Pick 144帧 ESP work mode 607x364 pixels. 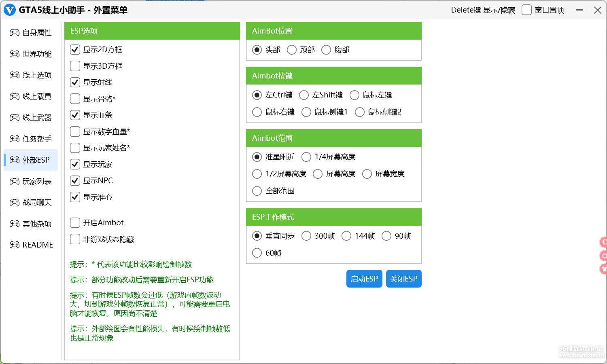[x=346, y=236]
